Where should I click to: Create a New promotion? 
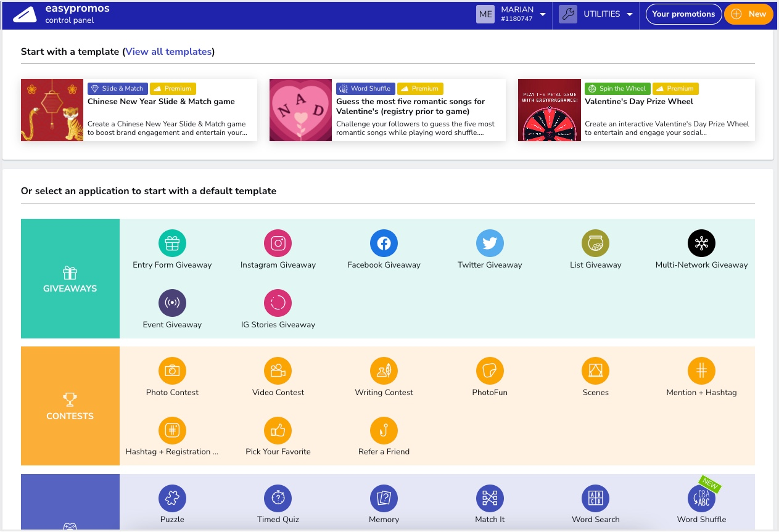(748, 14)
